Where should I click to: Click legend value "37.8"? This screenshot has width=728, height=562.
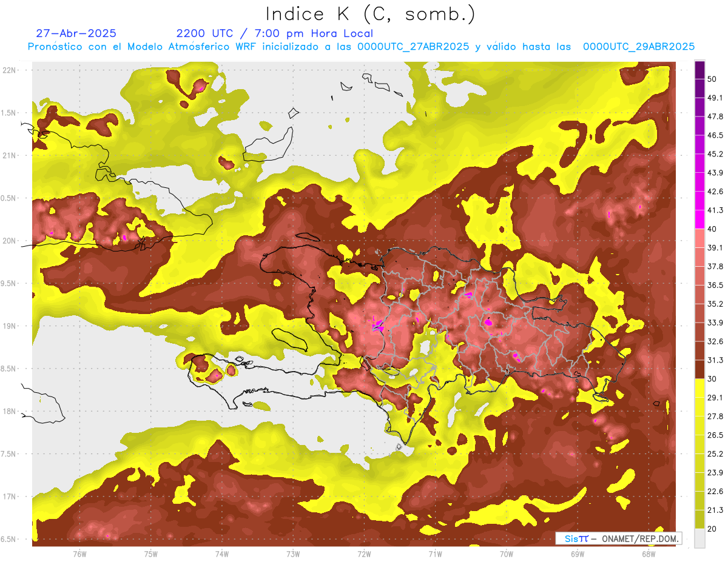coord(715,267)
